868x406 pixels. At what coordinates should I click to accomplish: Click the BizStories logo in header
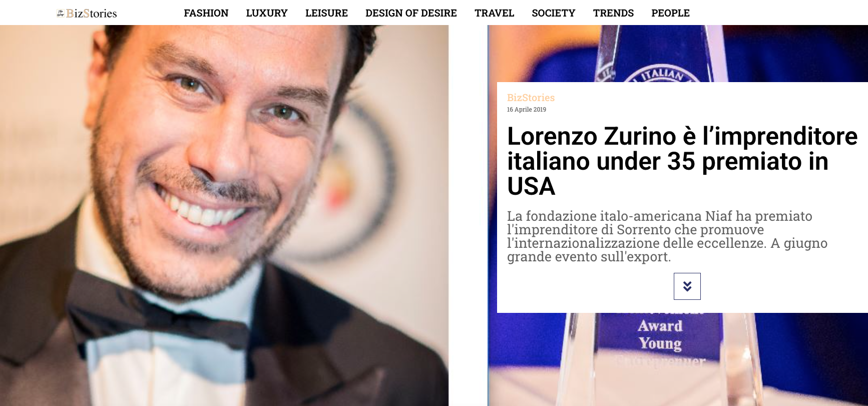[x=87, y=13]
